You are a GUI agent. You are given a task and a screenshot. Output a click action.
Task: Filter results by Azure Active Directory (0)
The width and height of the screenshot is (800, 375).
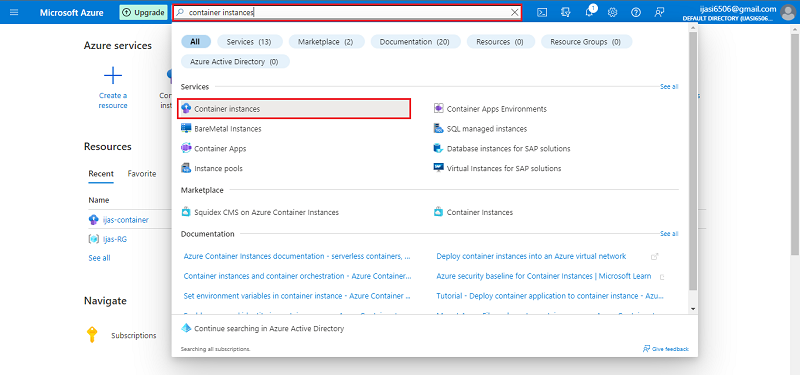[234, 62]
